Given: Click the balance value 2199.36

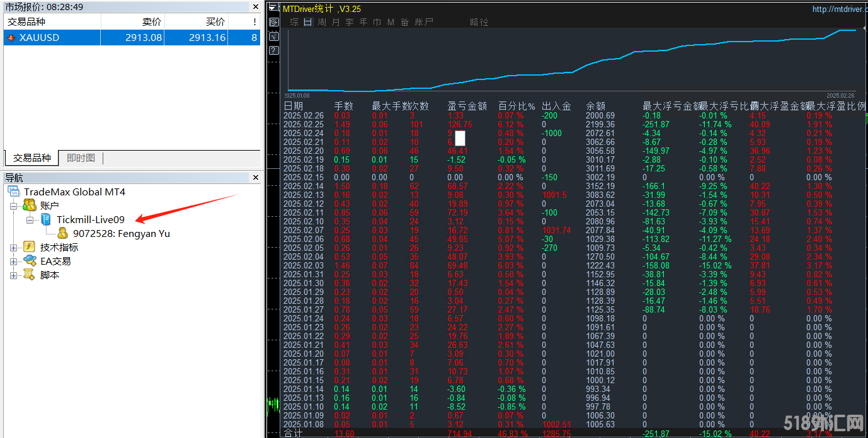Looking at the screenshot, I should coord(600,124).
